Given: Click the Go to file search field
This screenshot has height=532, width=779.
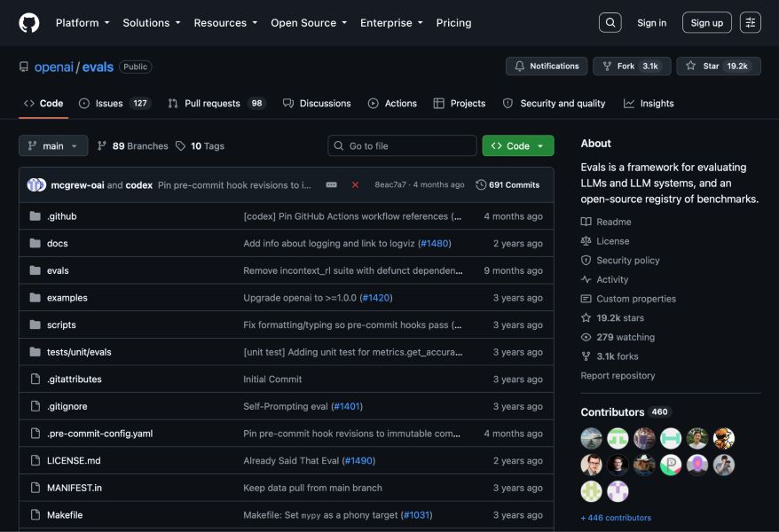Looking at the screenshot, I should [402, 146].
